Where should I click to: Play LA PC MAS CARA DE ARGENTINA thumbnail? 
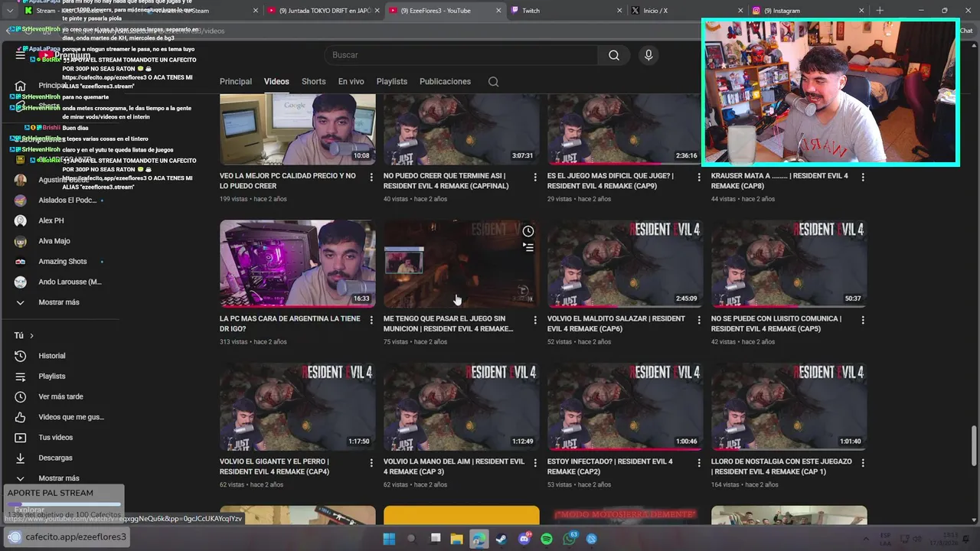[298, 264]
